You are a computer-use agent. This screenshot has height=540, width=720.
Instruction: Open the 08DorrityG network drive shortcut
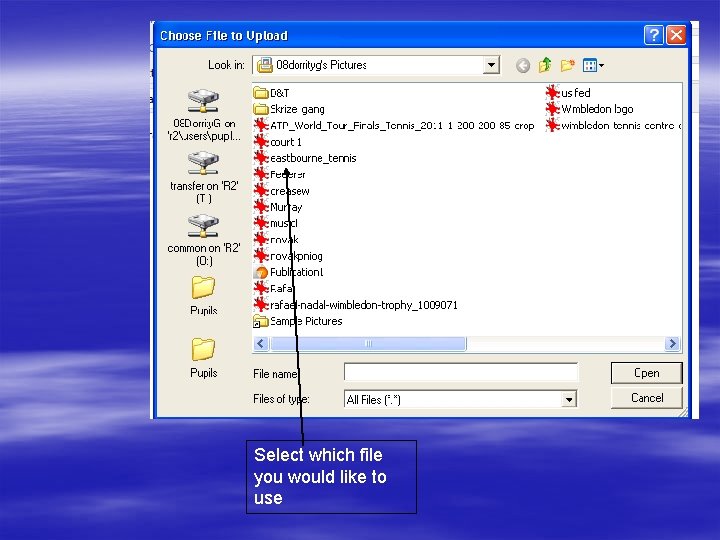pos(204,115)
